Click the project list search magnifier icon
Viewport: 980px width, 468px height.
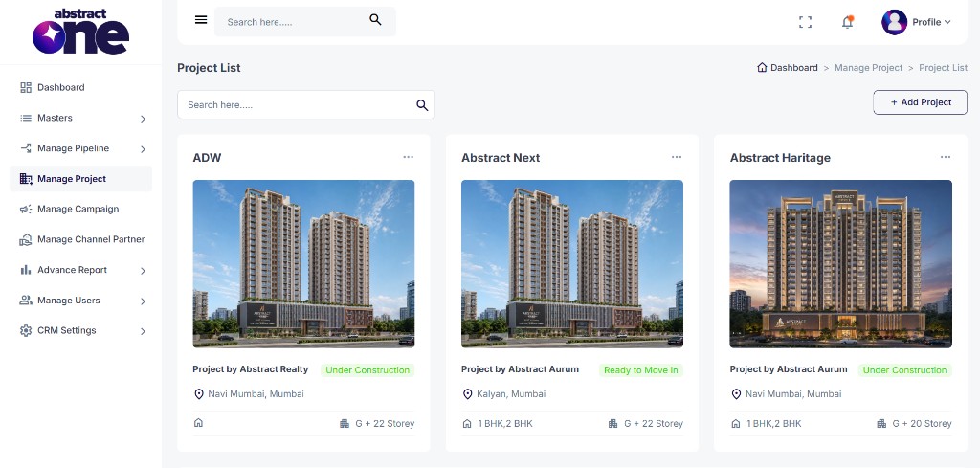click(x=422, y=105)
